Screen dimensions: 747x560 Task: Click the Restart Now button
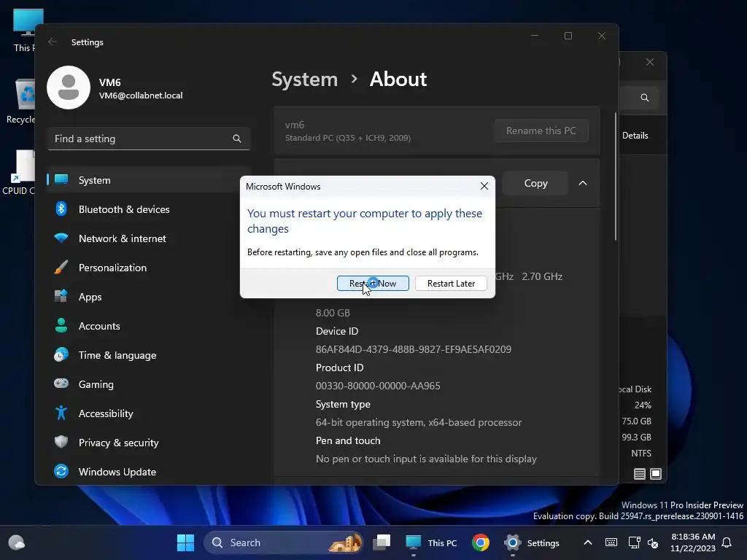(x=373, y=284)
